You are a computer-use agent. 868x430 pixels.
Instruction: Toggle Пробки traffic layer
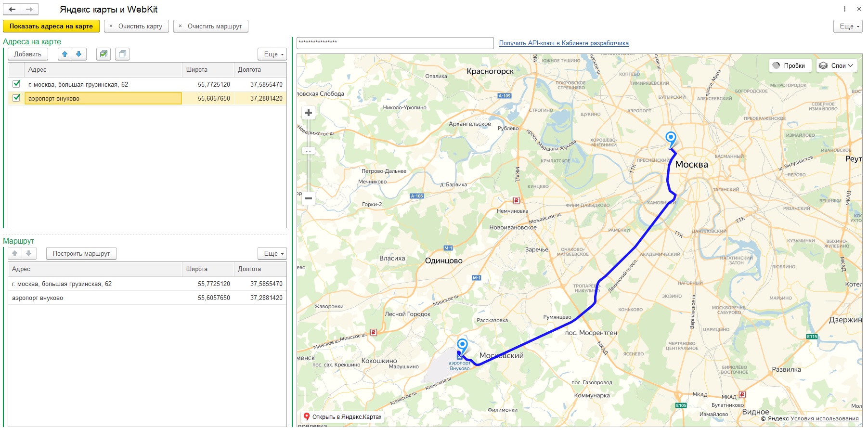click(x=790, y=65)
